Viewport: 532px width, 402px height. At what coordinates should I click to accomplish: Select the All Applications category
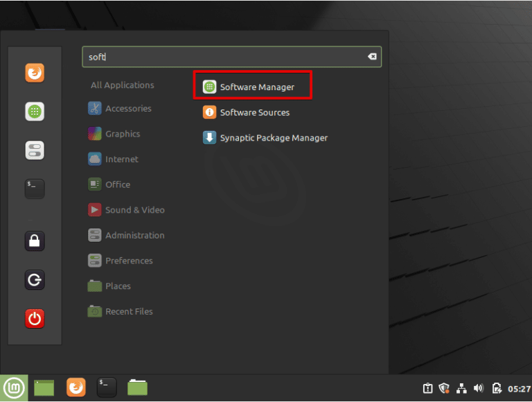[x=122, y=85]
